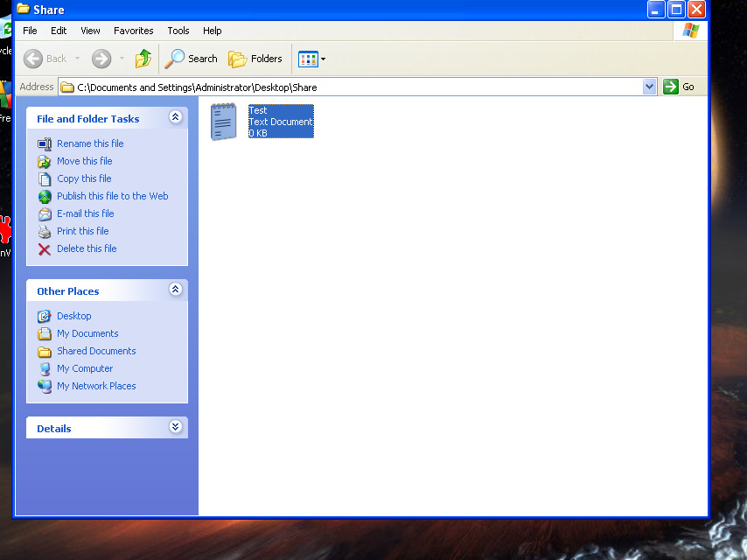Viewport: 747px width, 560px height.
Task: Open My Computer link
Action: pos(85,368)
